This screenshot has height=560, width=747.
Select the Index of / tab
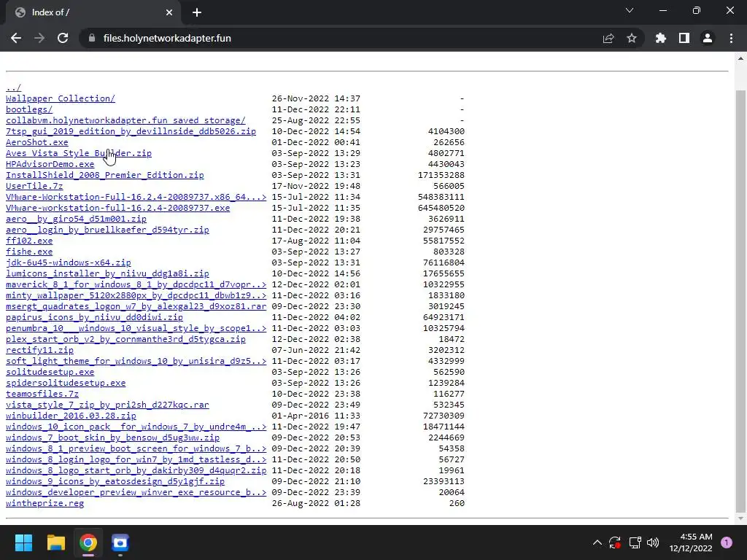click(93, 13)
